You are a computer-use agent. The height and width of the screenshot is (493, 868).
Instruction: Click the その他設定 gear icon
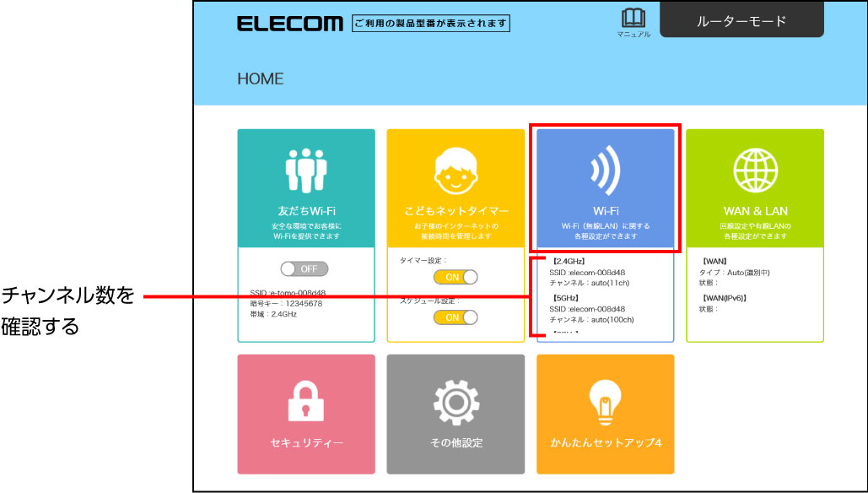[456, 402]
